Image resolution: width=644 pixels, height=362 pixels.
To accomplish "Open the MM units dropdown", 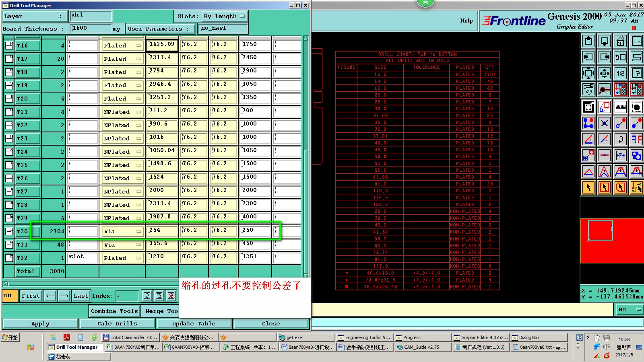I will pyautogui.click(x=629, y=310).
